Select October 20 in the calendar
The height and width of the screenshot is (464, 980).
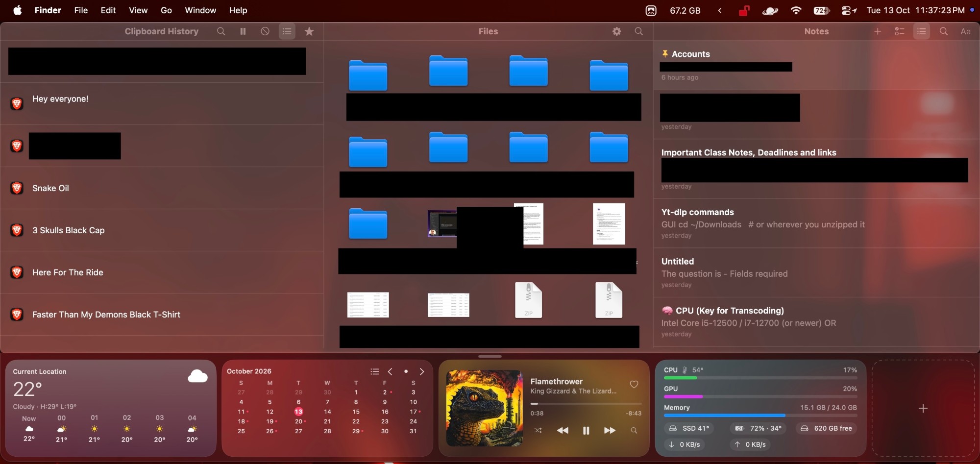tap(298, 421)
